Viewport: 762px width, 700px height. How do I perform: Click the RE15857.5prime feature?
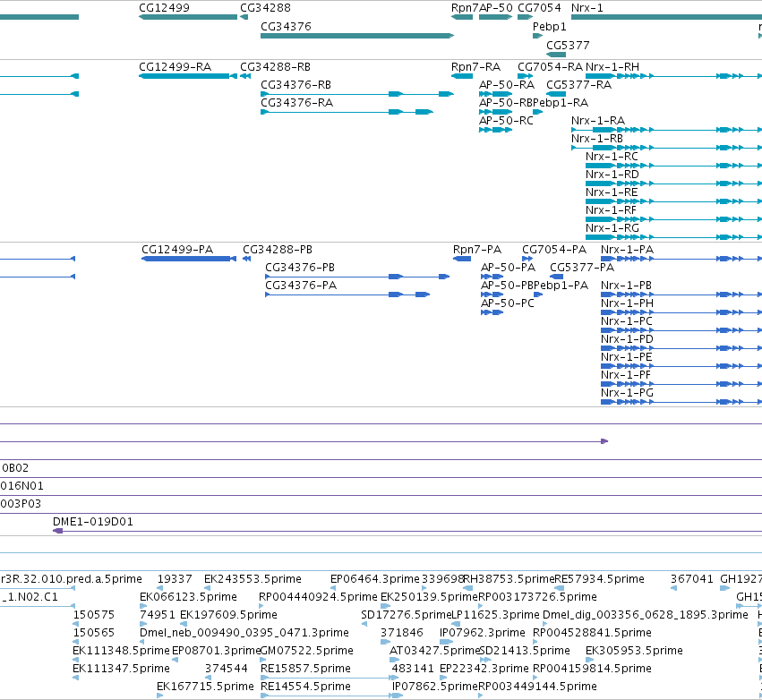305,669
